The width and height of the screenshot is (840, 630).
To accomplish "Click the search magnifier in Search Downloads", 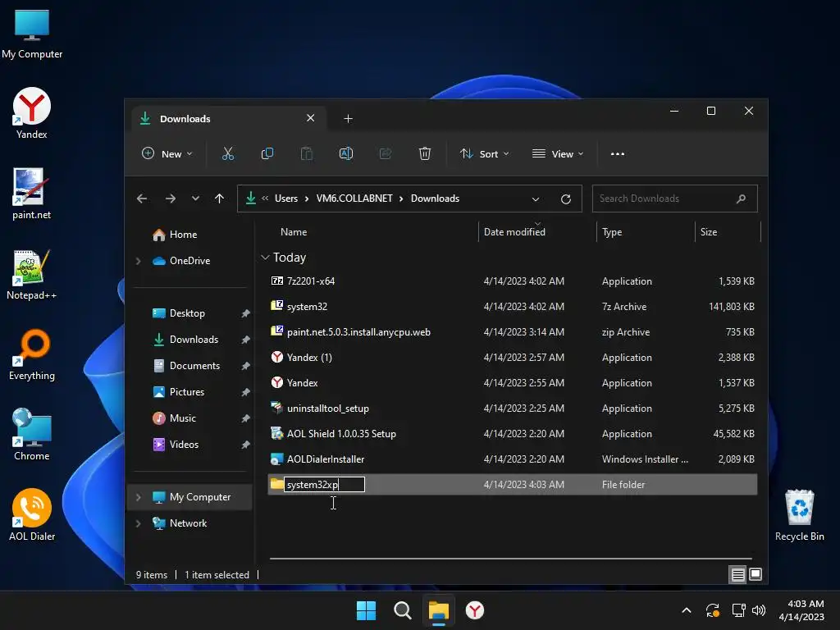I will [x=741, y=199].
